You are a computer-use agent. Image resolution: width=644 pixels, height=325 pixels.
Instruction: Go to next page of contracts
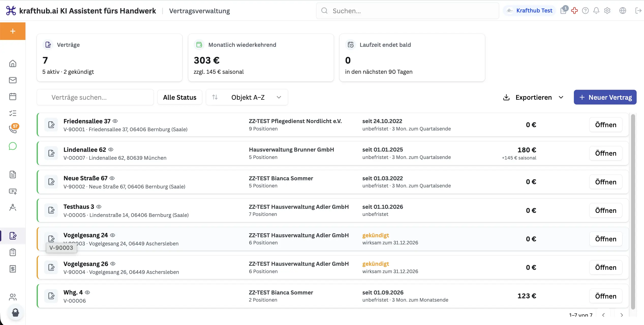622,315
